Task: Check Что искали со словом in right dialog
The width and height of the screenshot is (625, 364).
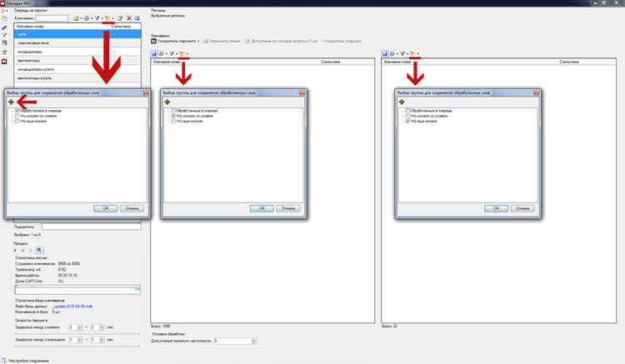Action: point(407,116)
